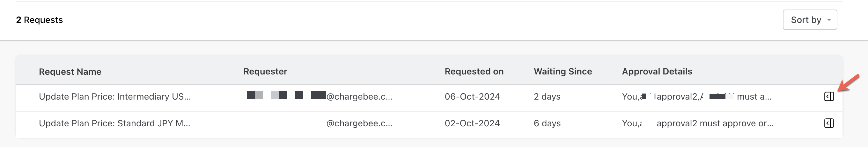This screenshot has width=868, height=147.
Task: Open Update Plan Price: Intermediary request
Action: (x=114, y=96)
